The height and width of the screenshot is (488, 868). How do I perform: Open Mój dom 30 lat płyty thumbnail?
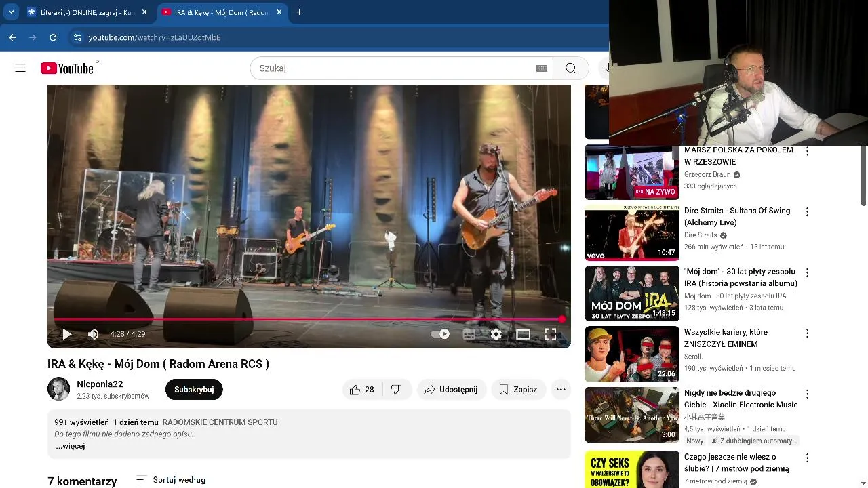(x=632, y=293)
